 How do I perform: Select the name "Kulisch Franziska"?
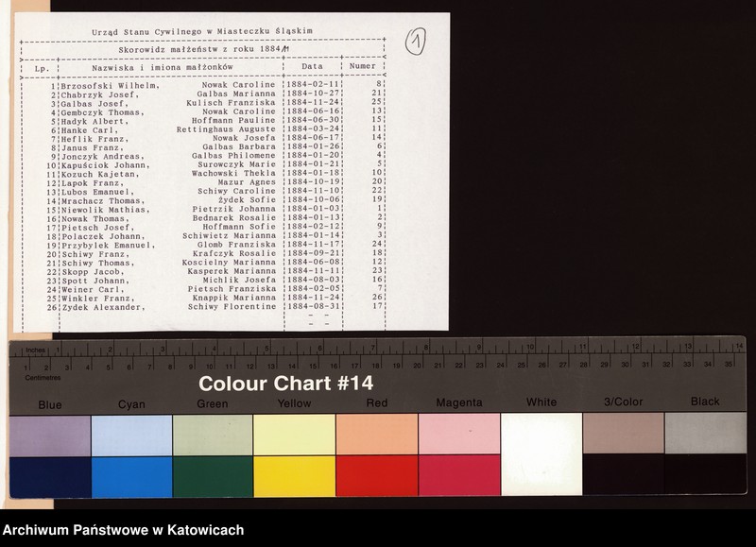pos(231,103)
